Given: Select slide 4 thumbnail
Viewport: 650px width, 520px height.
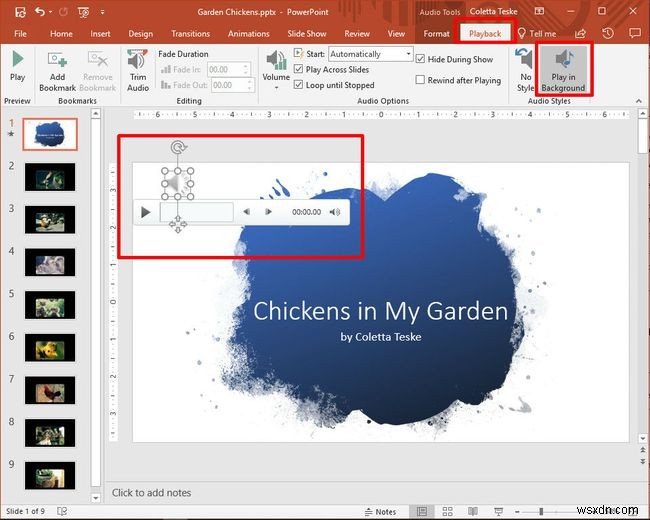Looking at the screenshot, I should tap(50, 262).
